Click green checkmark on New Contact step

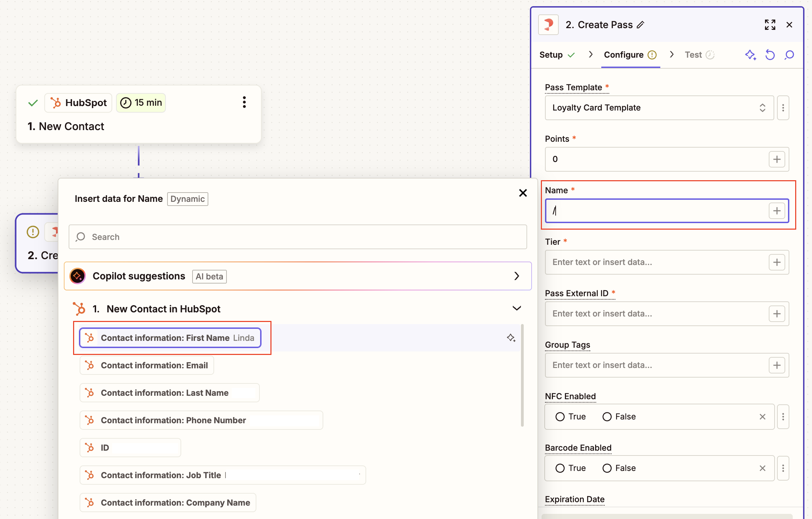click(33, 103)
